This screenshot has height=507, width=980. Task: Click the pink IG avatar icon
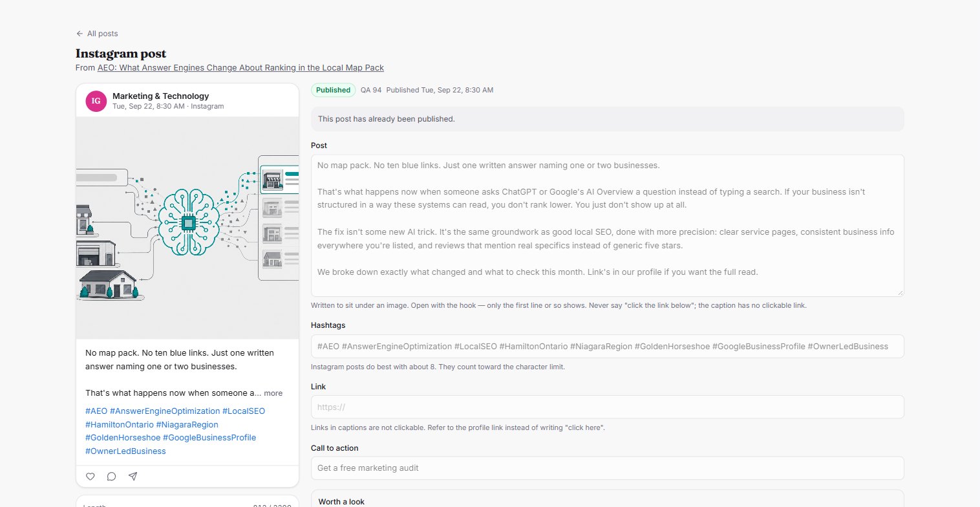(x=96, y=101)
